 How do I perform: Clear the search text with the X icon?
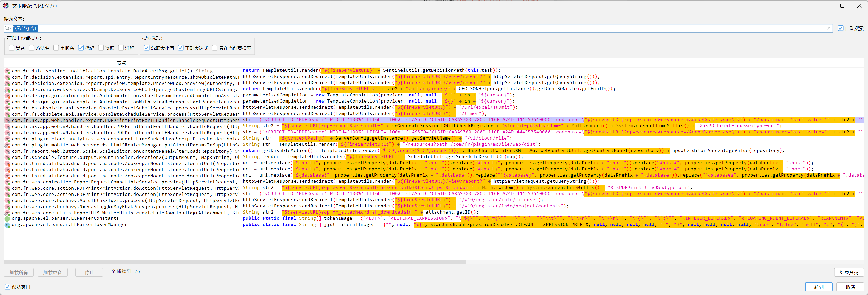(x=829, y=28)
